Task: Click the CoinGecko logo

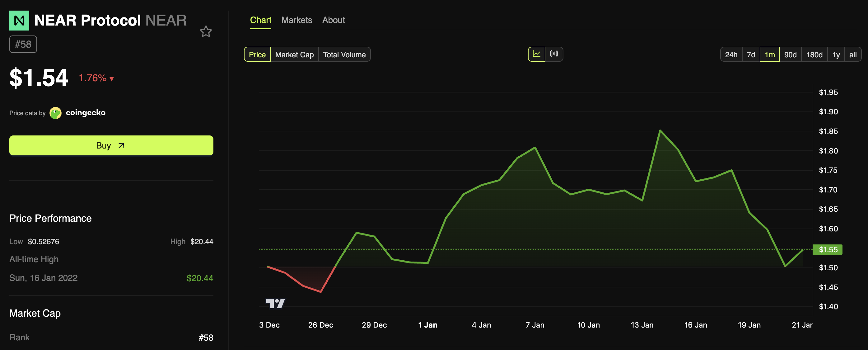Action: (55, 113)
